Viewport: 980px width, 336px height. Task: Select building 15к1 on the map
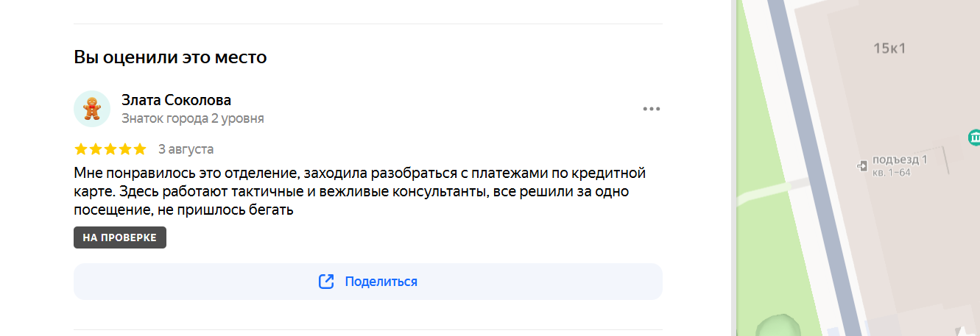click(x=889, y=49)
